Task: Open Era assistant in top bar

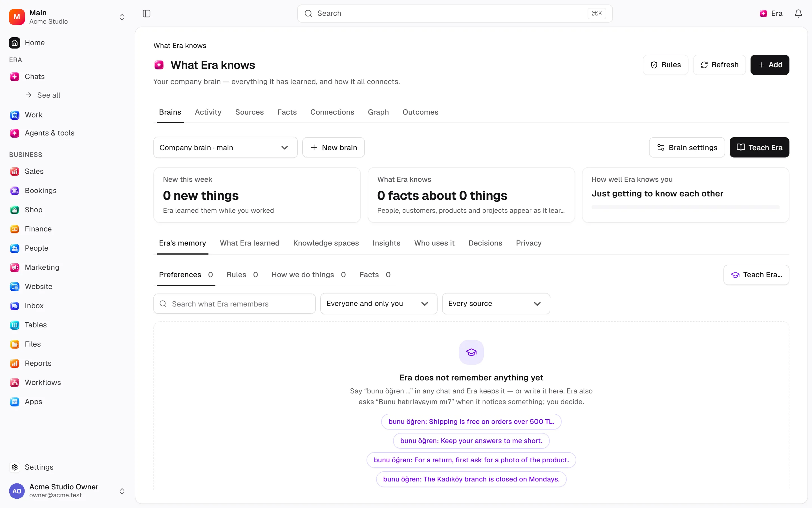Action: pyautogui.click(x=771, y=14)
